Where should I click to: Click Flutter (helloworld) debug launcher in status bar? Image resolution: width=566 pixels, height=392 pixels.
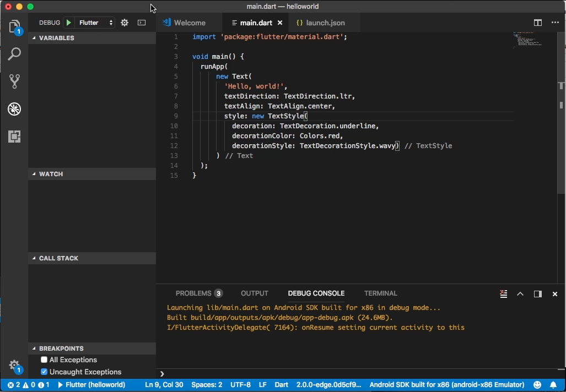[x=91, y=385]
